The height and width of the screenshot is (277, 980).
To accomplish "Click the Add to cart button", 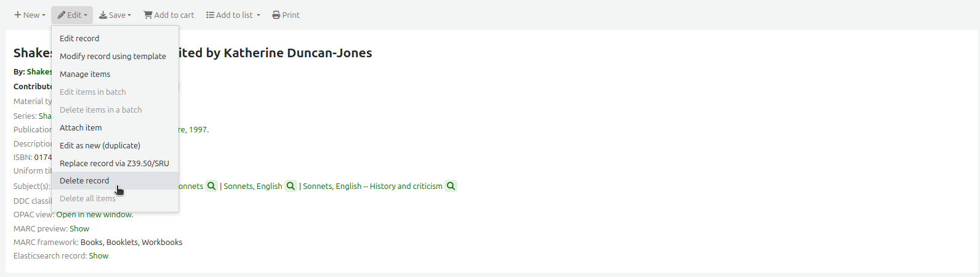I will pos(169,15).
